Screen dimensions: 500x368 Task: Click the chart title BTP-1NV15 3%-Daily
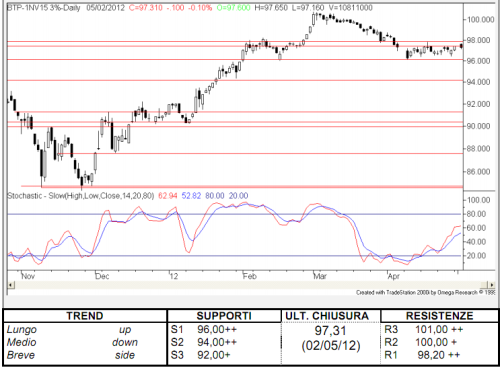(x=44, y=8)
